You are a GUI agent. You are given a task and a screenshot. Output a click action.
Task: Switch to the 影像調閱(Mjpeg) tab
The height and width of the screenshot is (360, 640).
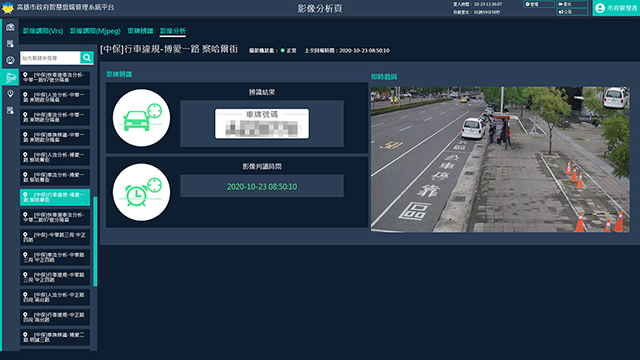click(x=95, y=31)
